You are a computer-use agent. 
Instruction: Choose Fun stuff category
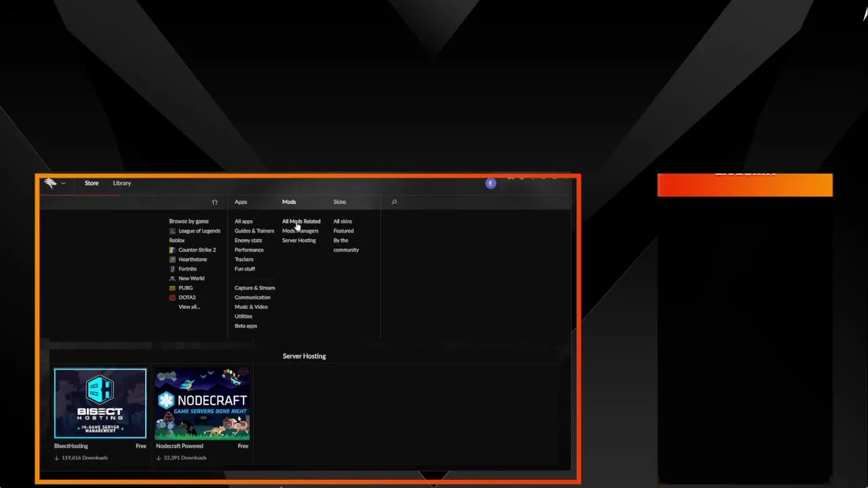245,269
